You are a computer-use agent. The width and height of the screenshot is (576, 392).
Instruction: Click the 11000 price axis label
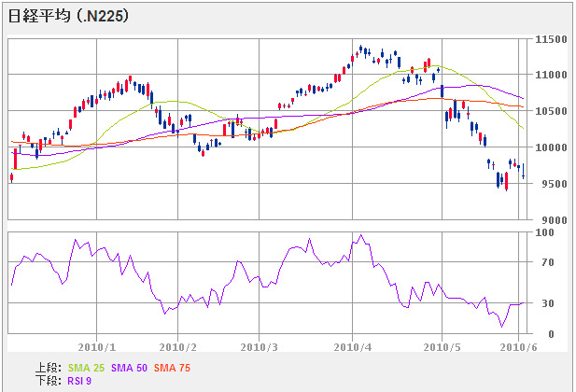tap(551, 75)
